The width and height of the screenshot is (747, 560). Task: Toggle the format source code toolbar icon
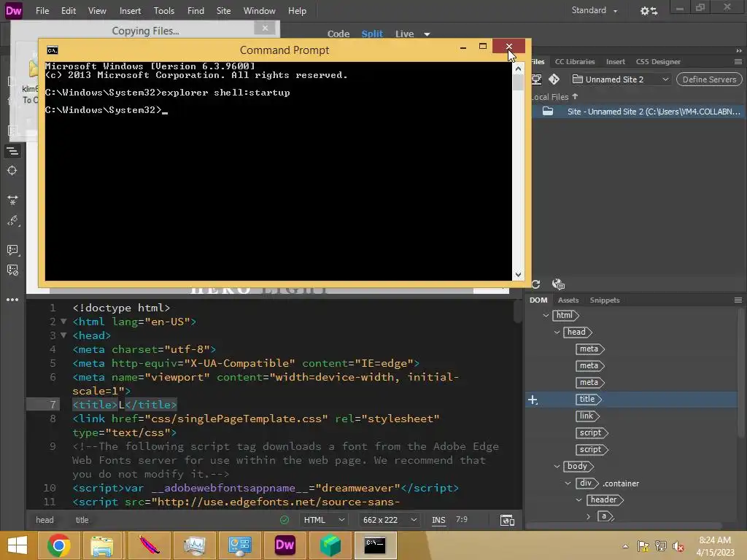(12, 152)
